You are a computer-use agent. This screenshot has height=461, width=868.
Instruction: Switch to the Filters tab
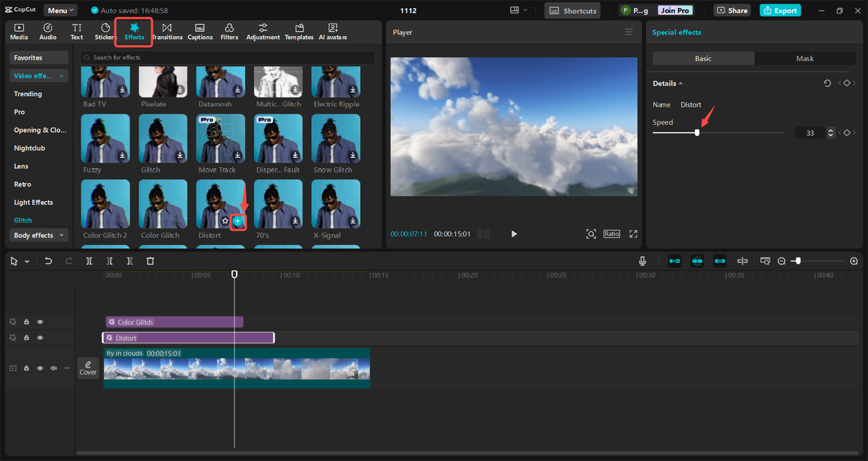tap(229, 31)
